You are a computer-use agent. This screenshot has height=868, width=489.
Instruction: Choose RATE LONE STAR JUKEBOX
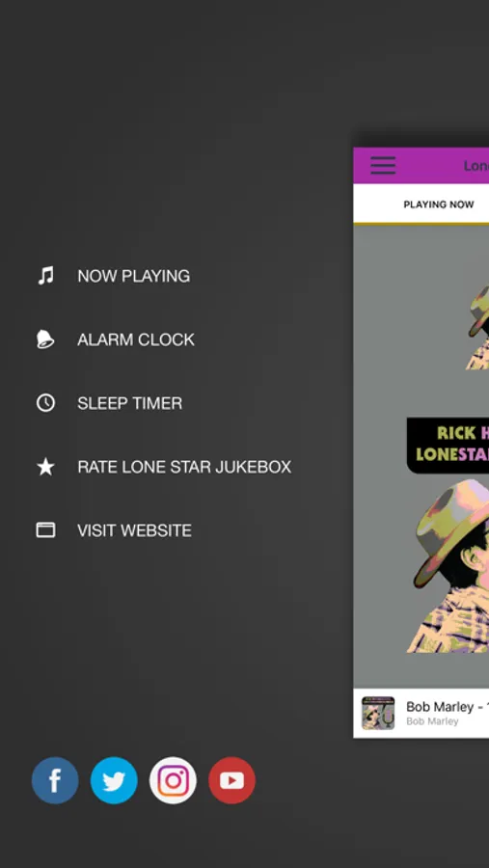[x=184, y=467]
